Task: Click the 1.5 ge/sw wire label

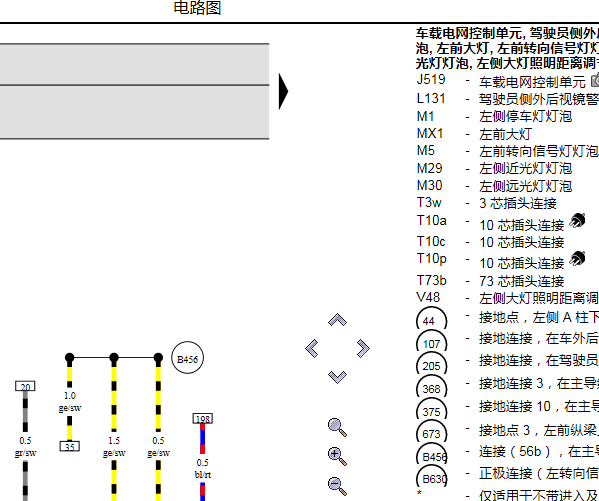Action: coord(114,447)
